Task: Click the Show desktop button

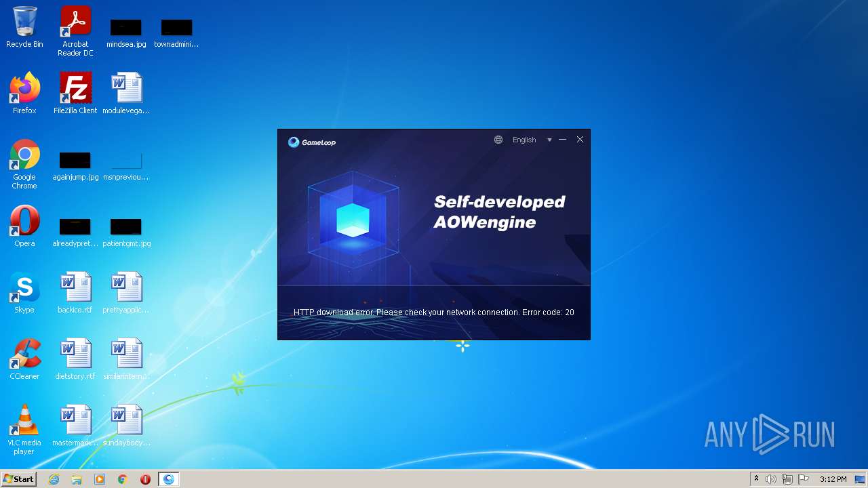Action: [861, 479]
